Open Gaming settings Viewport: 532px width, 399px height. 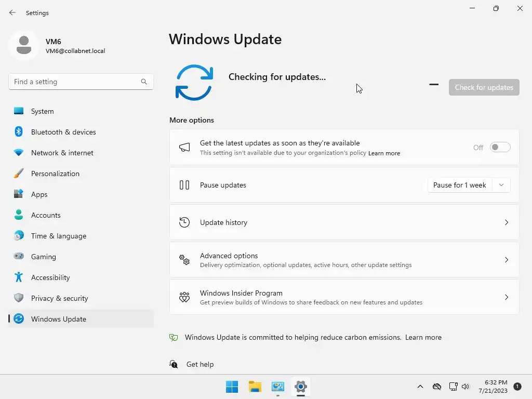81,257
